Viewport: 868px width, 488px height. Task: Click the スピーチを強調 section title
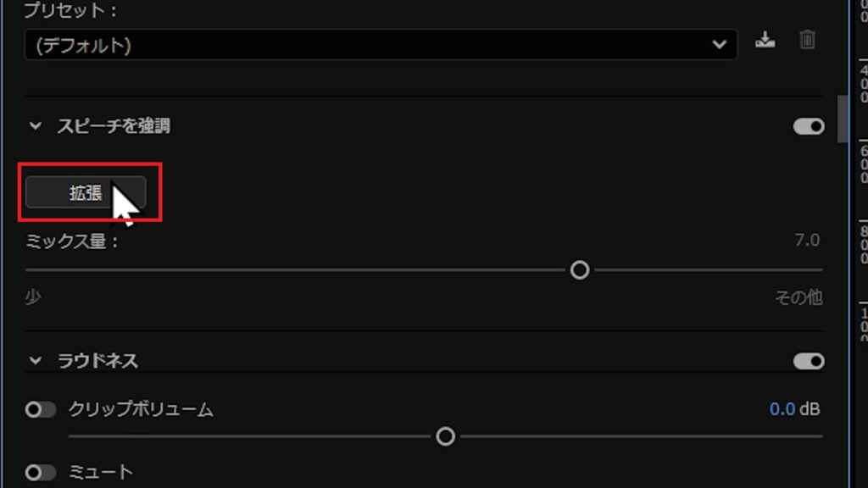(x=114, y=126)
